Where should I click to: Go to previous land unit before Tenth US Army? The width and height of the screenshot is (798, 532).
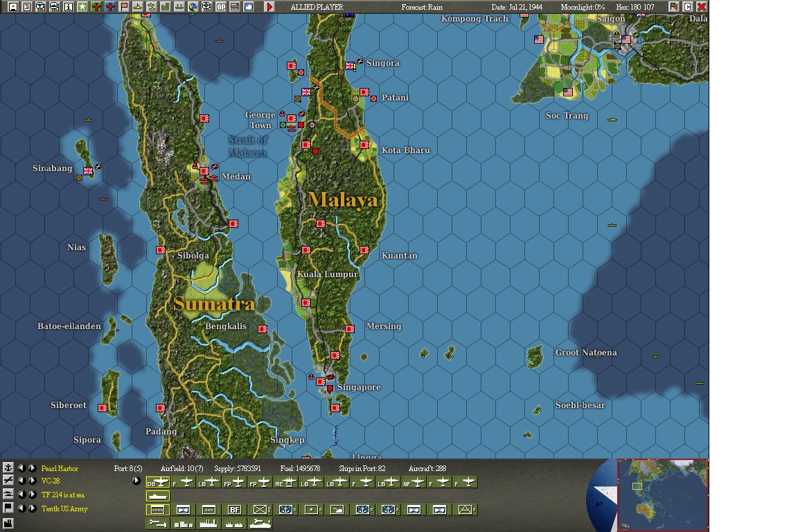[x=21, y=508]
